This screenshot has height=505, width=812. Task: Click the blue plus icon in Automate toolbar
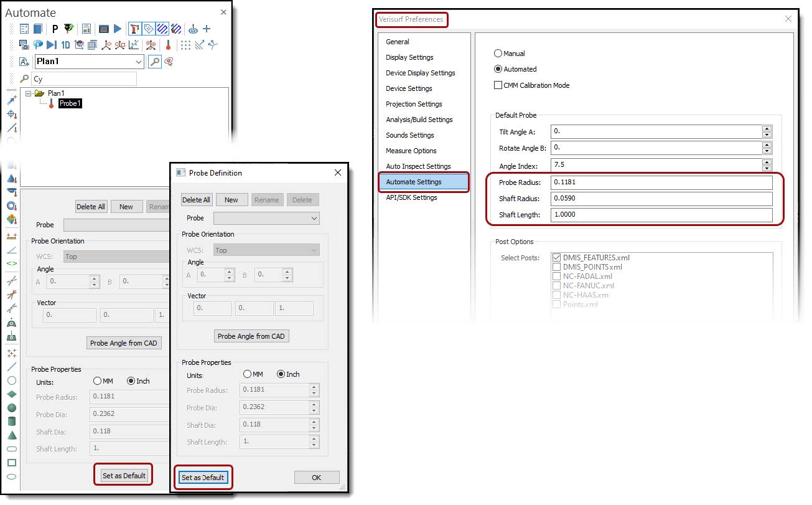pyautogui.click(x=207, y=29)
